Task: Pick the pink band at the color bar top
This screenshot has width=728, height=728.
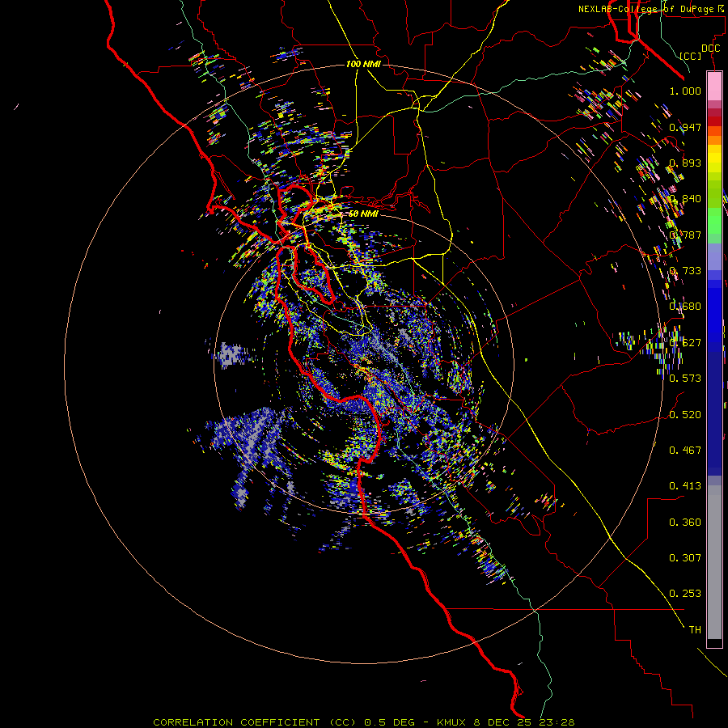Action: pyautogui.click(x=714, y=87)
